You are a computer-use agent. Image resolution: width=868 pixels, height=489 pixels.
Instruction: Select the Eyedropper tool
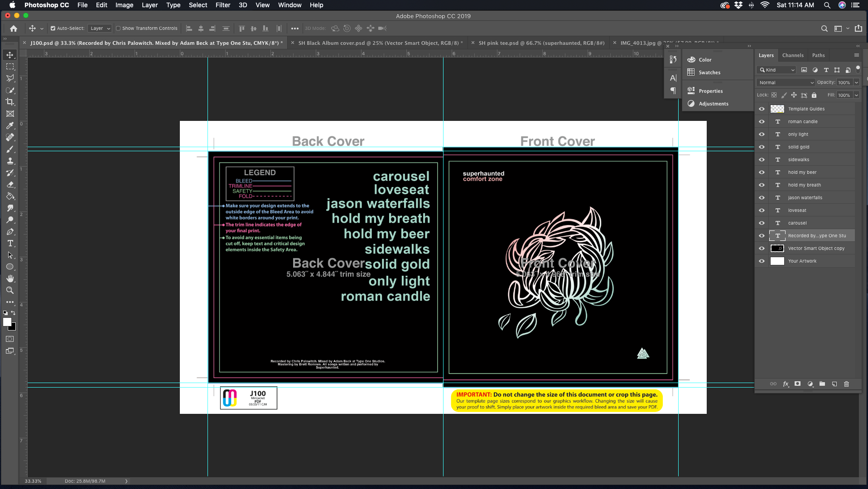10,125
